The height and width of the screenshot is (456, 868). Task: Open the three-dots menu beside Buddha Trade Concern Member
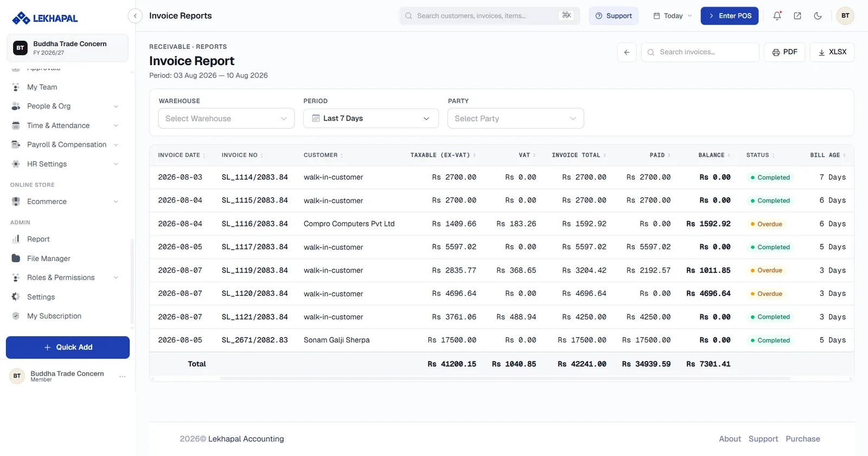123,376
